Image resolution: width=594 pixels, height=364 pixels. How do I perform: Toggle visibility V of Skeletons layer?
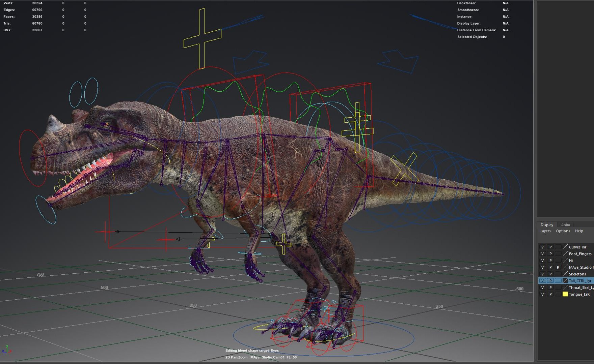click(542, 274)
